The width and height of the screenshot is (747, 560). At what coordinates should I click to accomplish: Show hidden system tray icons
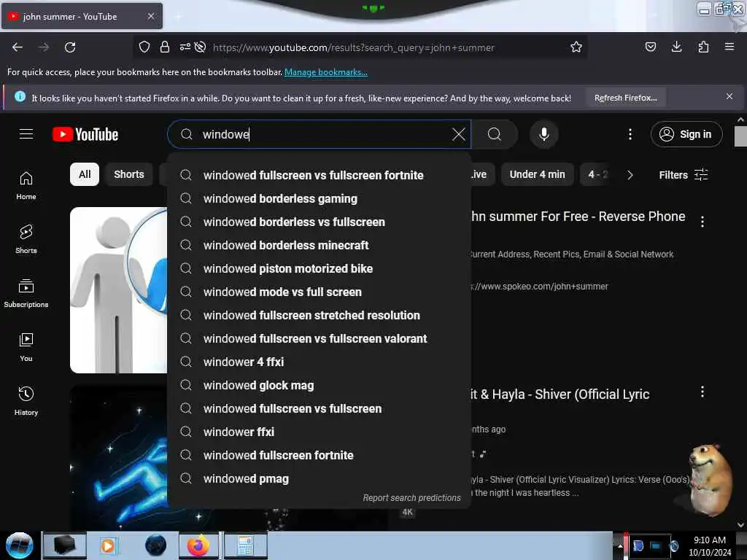(620, 546)
